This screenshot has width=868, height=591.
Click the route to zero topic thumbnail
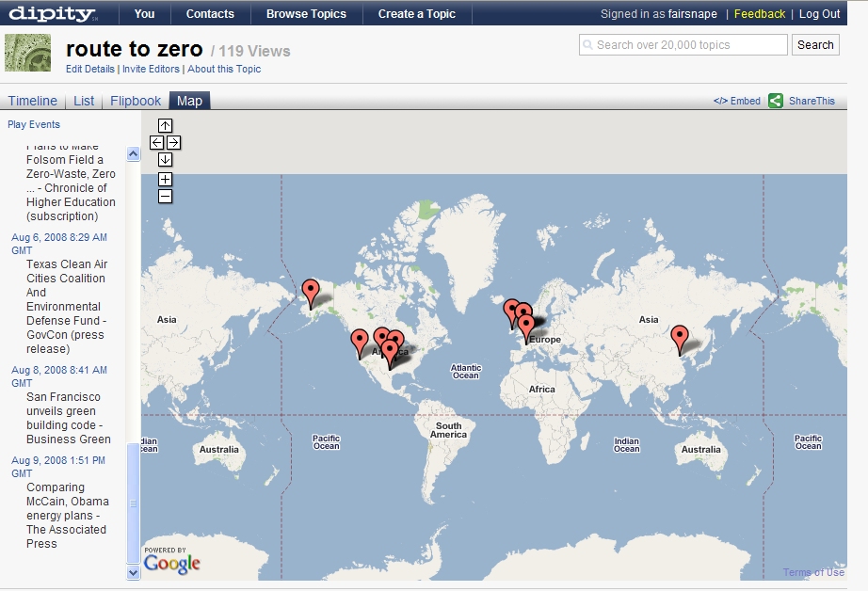click(x=28, y=53)
